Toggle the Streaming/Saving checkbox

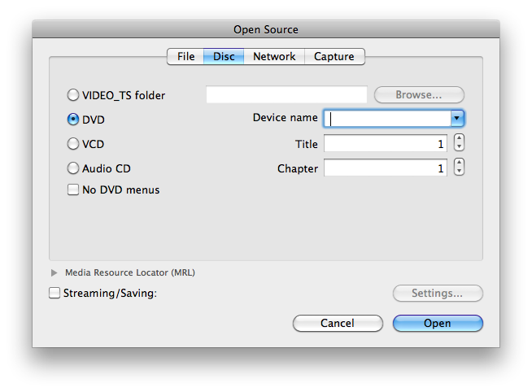coord(55,293)
